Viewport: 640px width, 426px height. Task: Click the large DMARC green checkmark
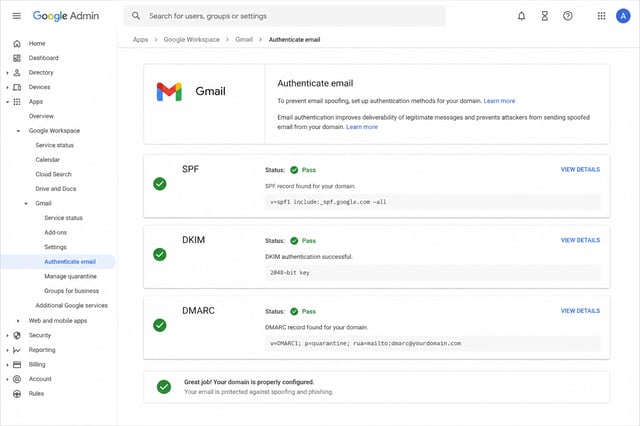160,325
